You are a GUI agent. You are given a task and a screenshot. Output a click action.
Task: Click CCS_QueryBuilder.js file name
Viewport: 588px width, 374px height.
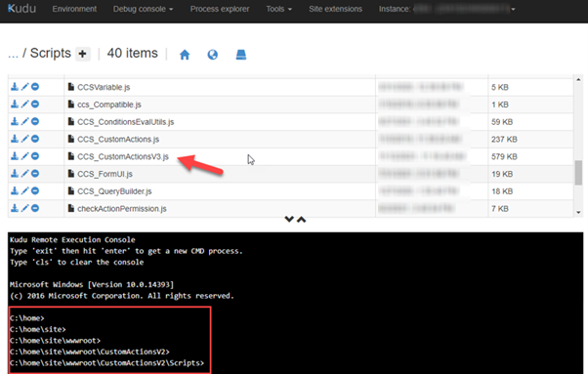[114, 191]
